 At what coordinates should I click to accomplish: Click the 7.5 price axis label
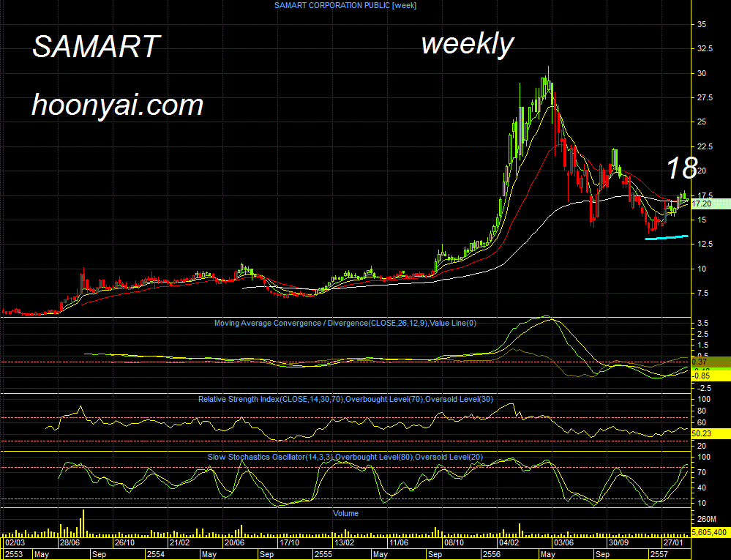click(702, 293)
